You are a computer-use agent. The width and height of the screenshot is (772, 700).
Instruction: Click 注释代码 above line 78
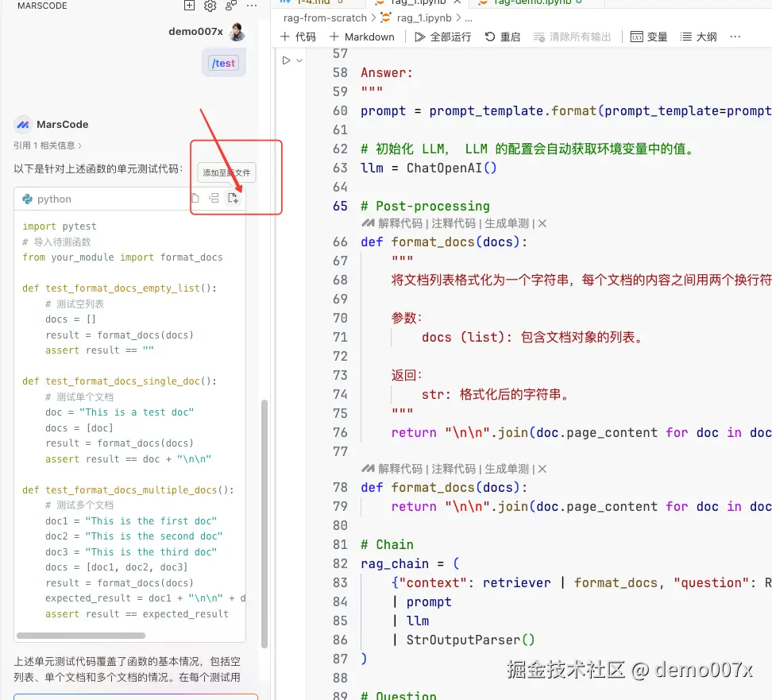click(x=454, y=469)
